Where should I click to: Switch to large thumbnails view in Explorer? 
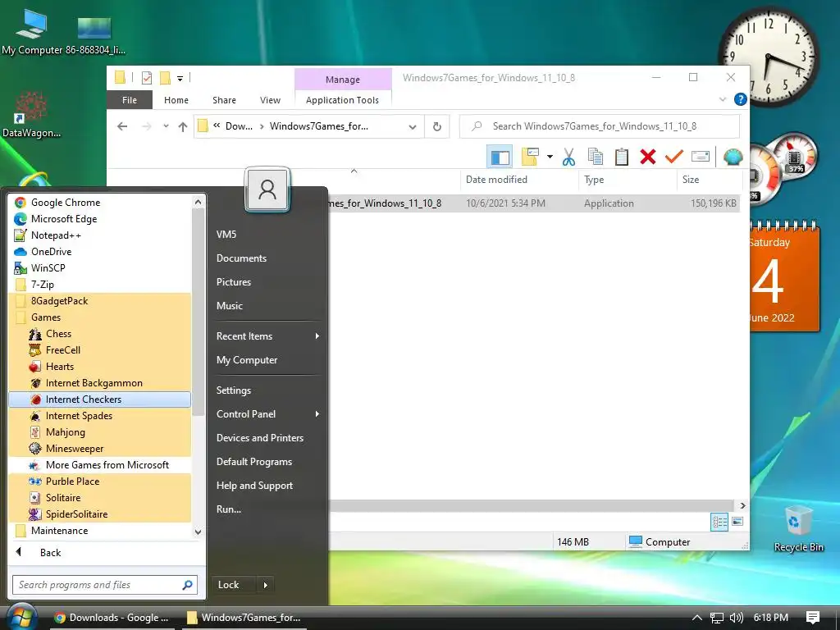coord(737,521)
